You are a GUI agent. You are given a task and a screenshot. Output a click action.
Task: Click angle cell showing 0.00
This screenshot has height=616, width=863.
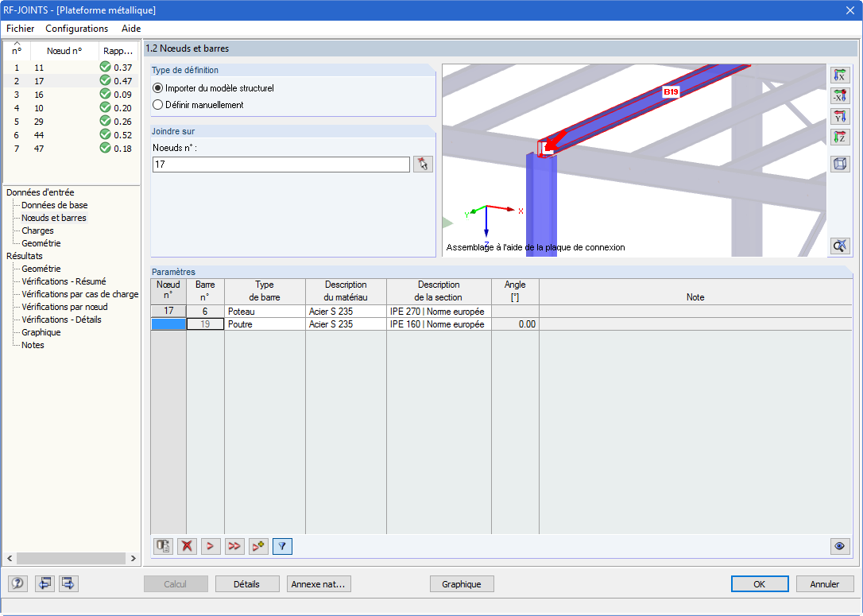point(515,324)
